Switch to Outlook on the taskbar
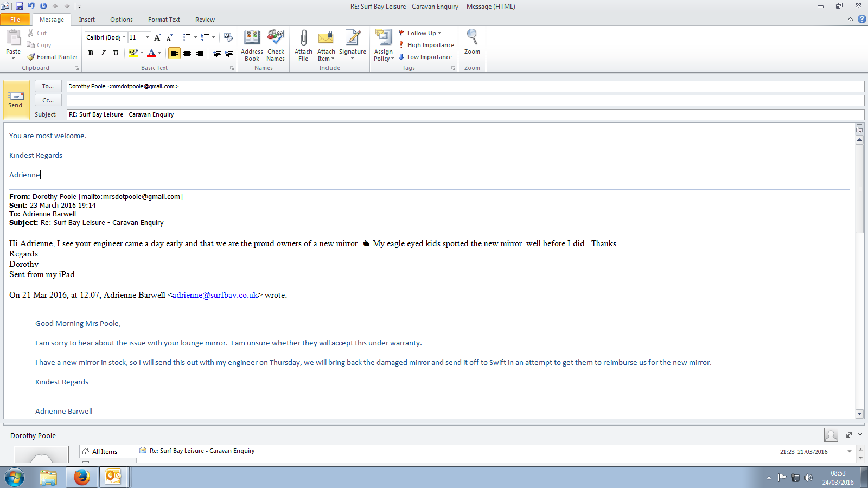The width and height of the screenshot is (868, 488). [x=113, y=477]
